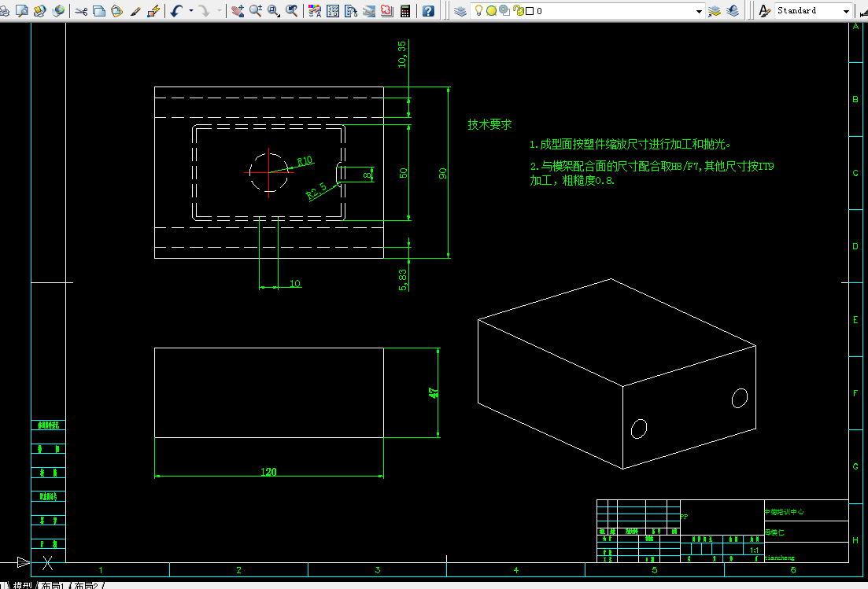Select the 50 vertical dimension text
The width and height of the screenshot is (868, 589).
click(403, 172)
